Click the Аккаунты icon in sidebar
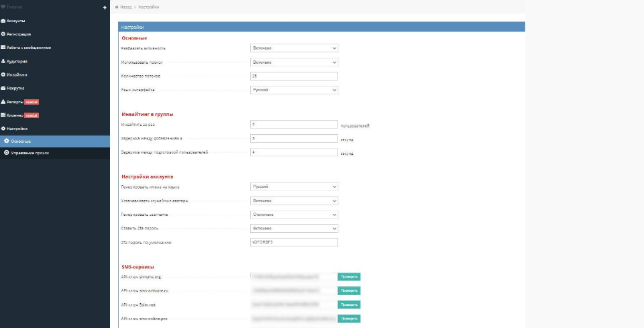Viewport: 644px width, 328px height. [3, 21]
